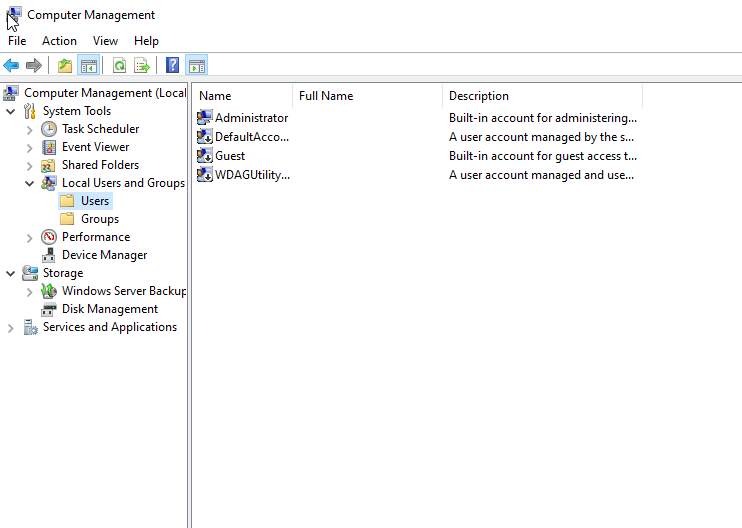
Task: Click the Storage node icon
Action: [x=30, y=273]
